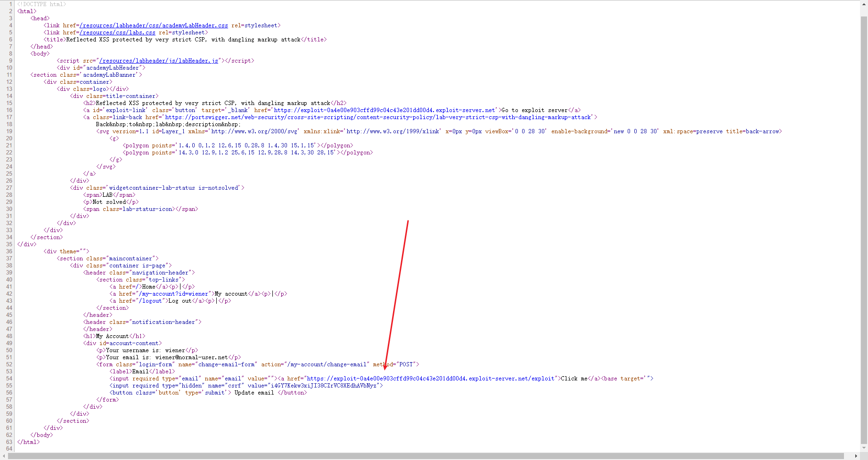This screenshot has width=868, height=460.
Task: Click the 'top-links' section class value
Action: pyautogui.click(x=164, y=280)
